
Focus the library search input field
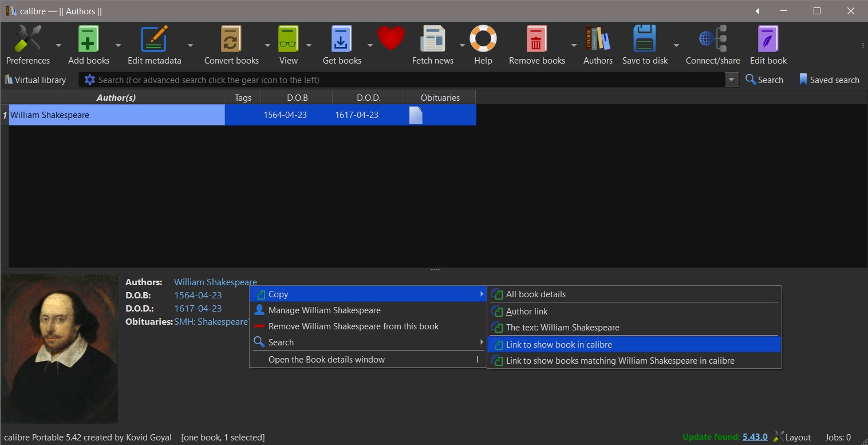(410, 80)
